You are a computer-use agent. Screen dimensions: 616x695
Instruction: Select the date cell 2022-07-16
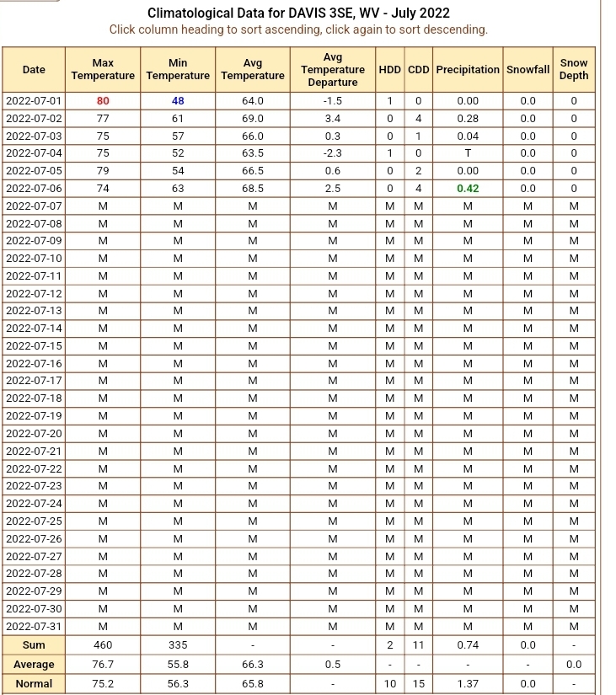[x=34, y=363]
